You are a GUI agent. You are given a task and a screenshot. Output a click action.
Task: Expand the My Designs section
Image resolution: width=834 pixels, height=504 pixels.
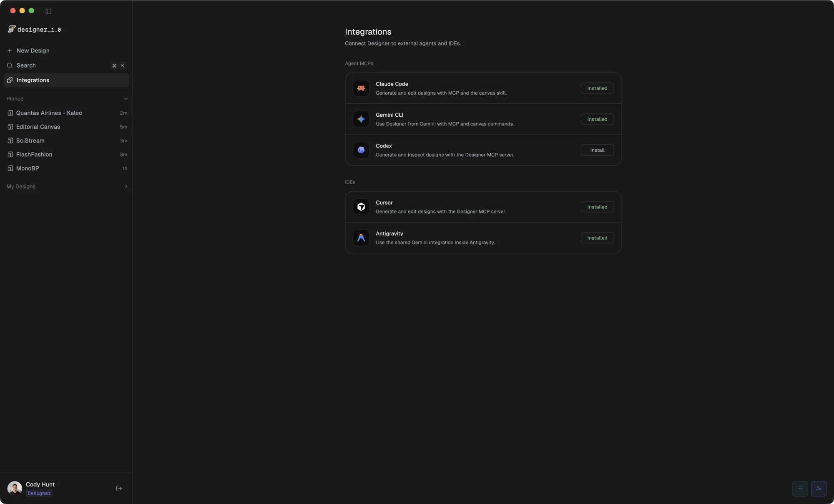tap(67, 186)
